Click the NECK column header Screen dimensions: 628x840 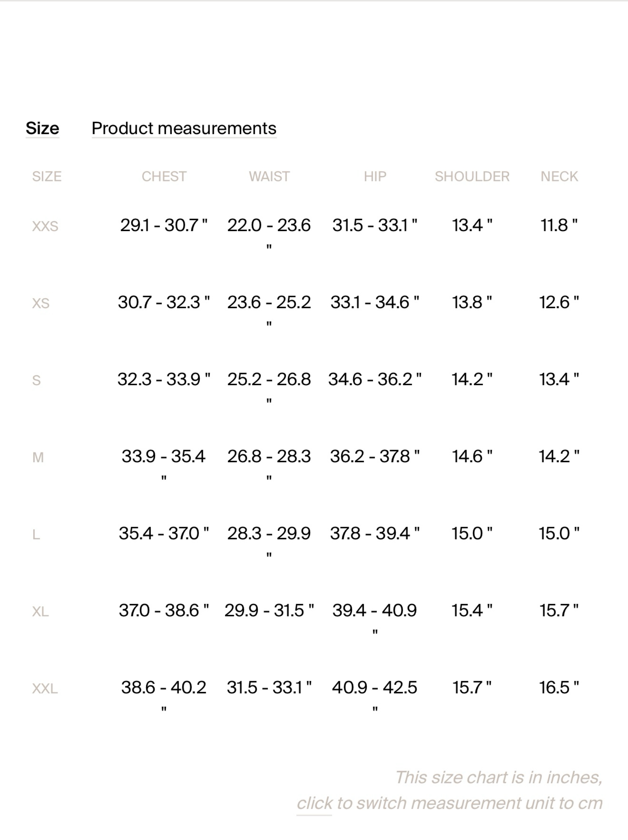pos(559,177)
